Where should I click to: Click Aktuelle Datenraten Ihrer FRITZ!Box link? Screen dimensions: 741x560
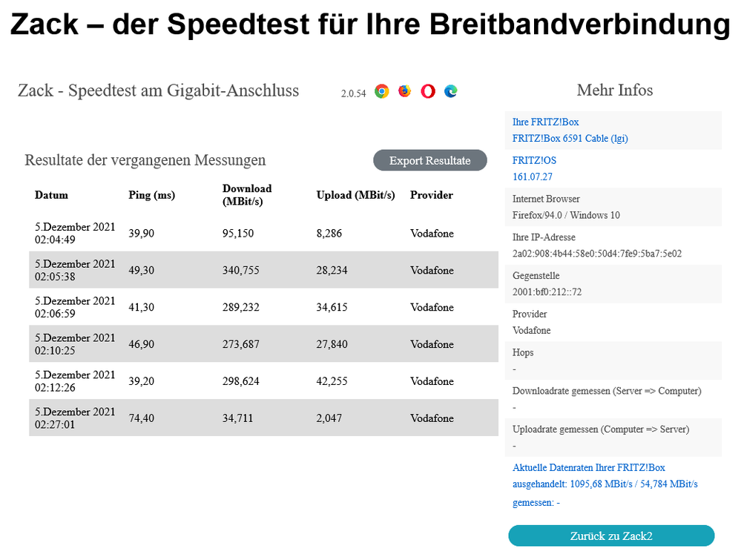pyautogui.click(x=589, y=467)
